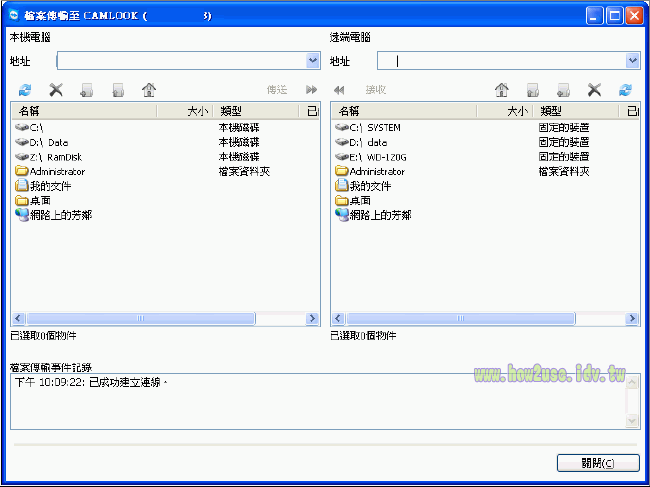Click the delete icon in local toolbar
Screen dimensions: 650x487
(x=56, y=90)
